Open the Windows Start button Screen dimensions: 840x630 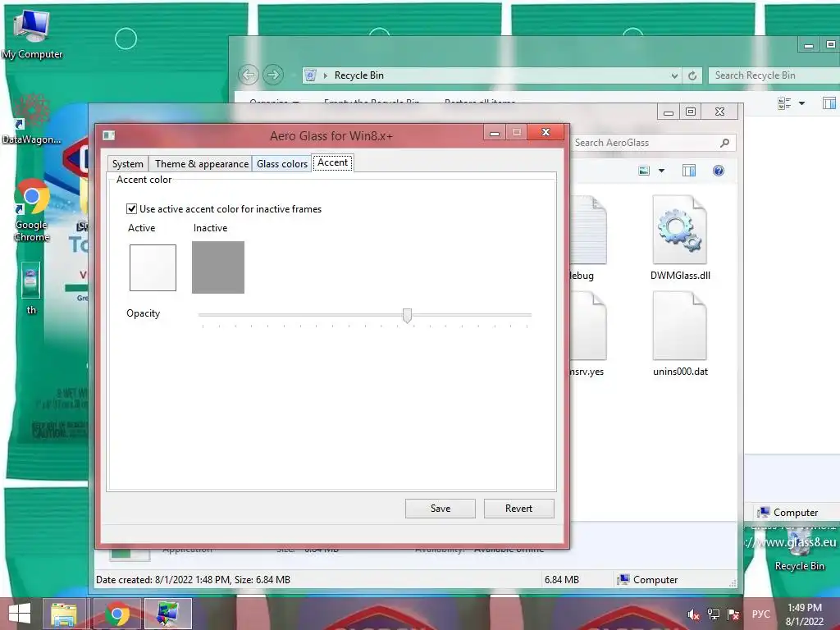(x=20, y=614)
